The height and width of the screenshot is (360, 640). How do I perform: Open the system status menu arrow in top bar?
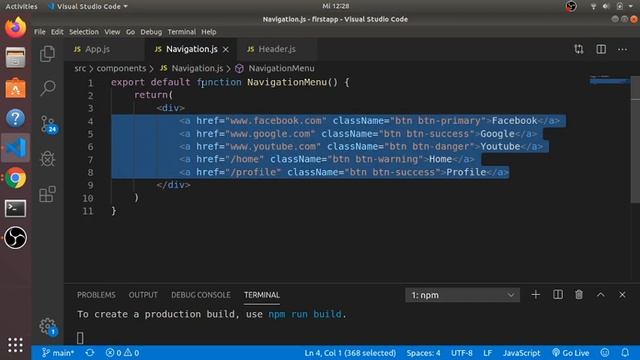[631, 6]
